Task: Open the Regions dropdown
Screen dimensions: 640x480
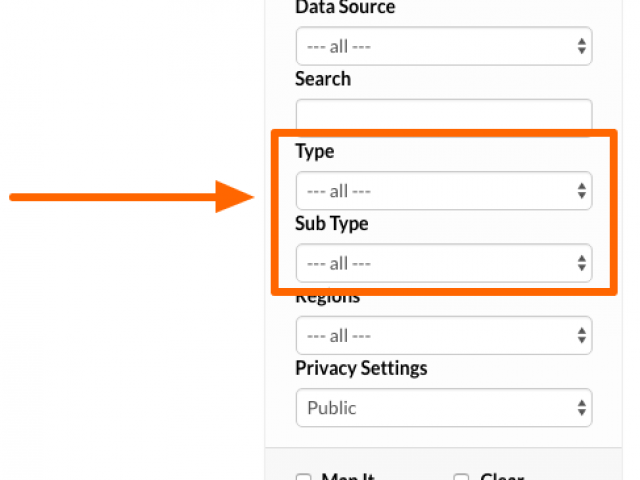Action: (444, 335)
